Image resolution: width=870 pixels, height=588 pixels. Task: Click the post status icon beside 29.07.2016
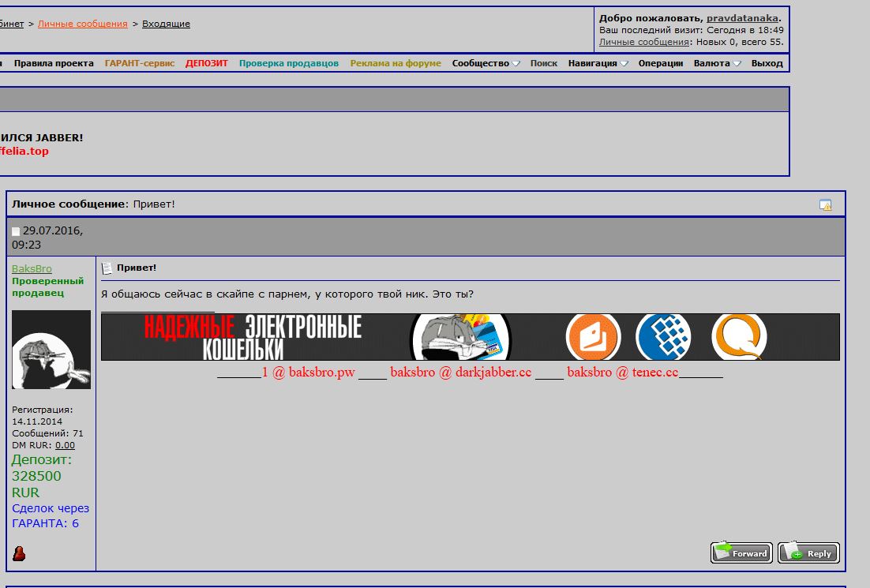(16, 231)
